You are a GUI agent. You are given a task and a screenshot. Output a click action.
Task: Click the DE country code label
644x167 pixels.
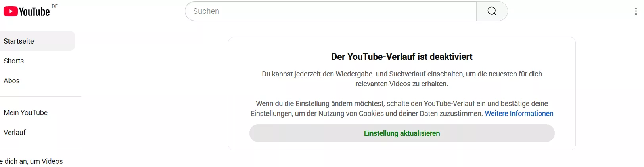tap(55, 6)
